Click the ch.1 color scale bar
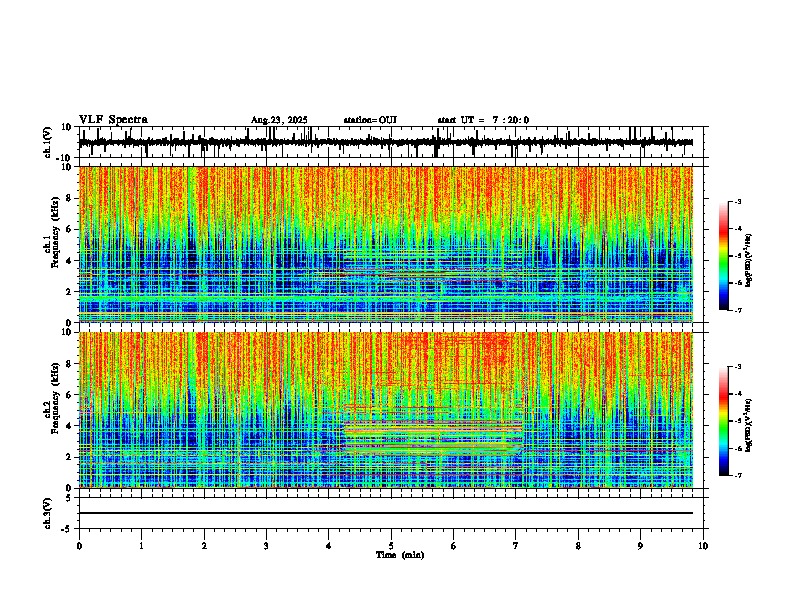Screen dimensions: 792x612 (724, 256)
